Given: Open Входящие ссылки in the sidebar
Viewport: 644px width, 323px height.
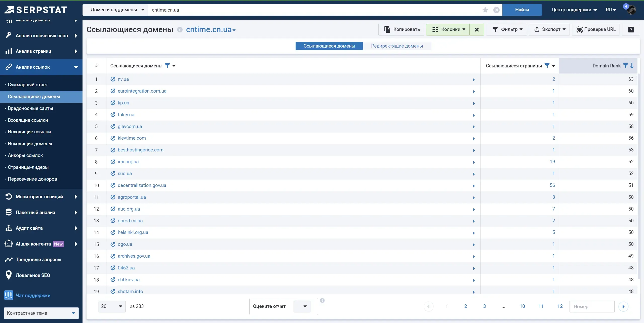Looking at the screenshot, I should tap(28, 120).
